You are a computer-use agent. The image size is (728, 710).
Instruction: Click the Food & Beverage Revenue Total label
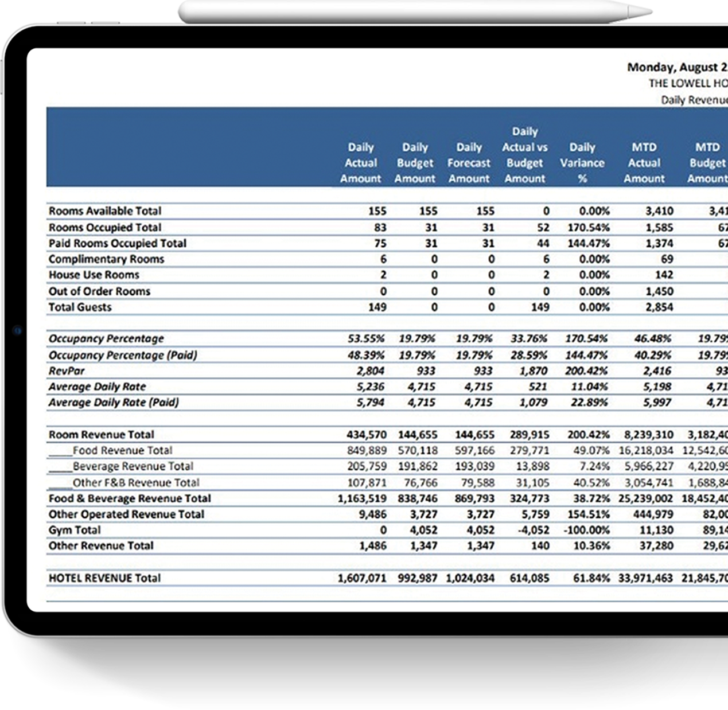(130, 498)
